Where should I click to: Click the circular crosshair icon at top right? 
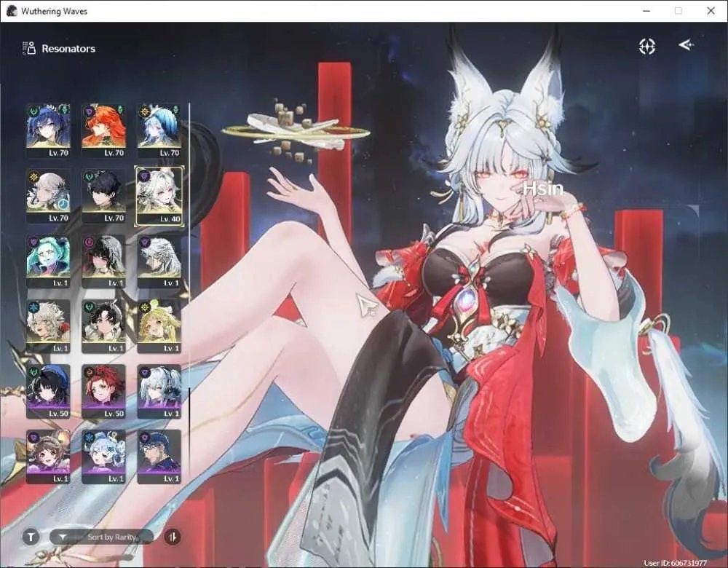coord(647,46)
